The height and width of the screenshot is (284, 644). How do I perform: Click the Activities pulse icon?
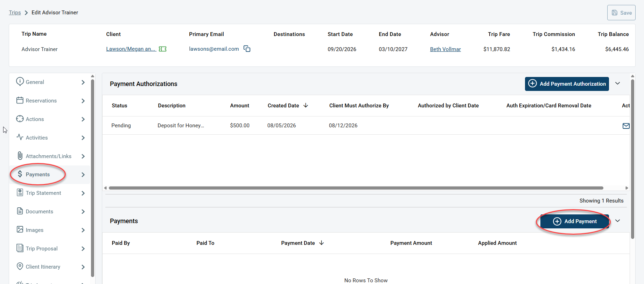20,137
